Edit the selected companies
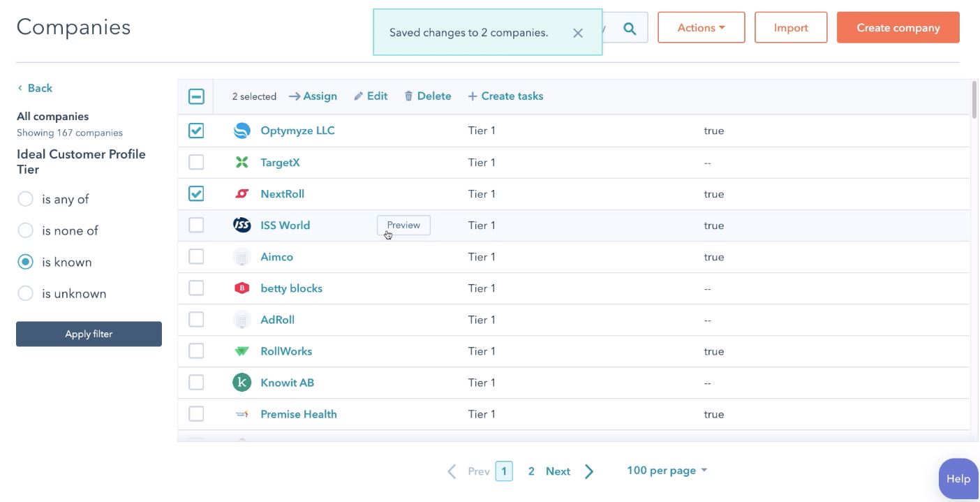 click(x=371, y=96)
